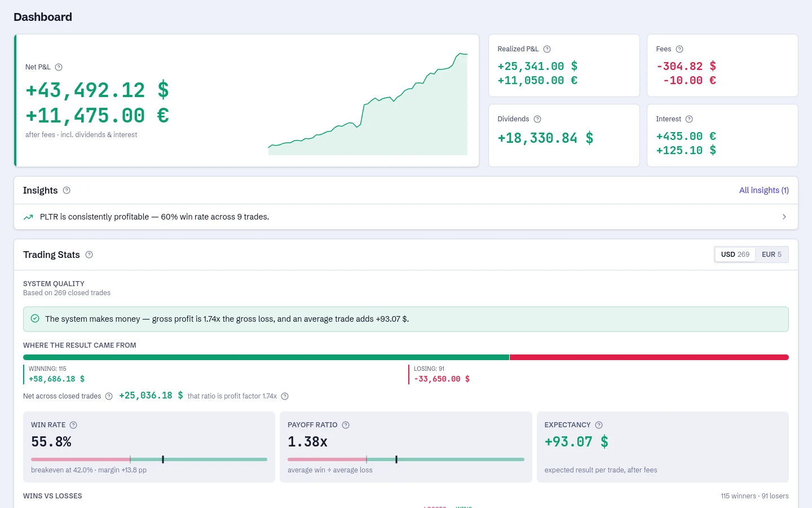Click the Fees value -304.82 $

(686, 66)
